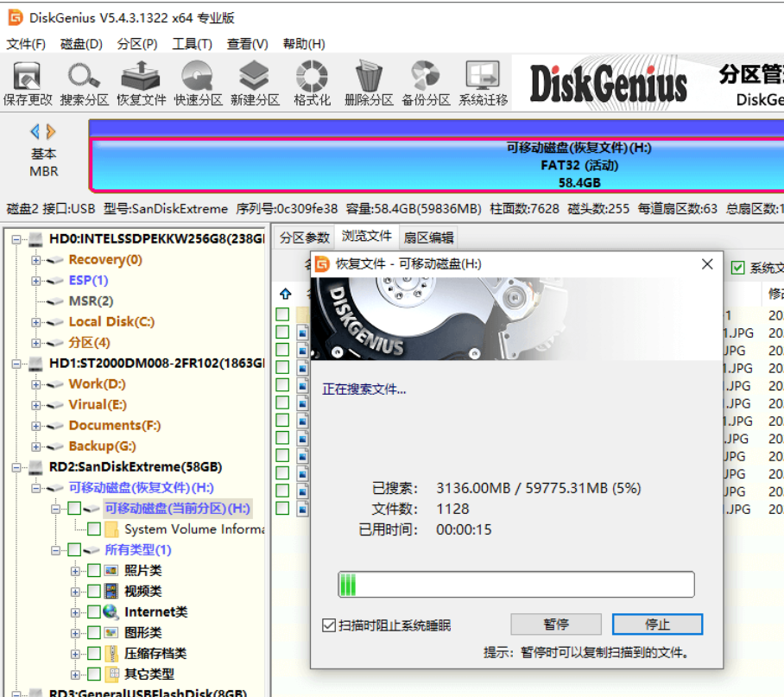Open the 备份分区 toolbar tool
784x697 pixels.
tap(426, 83)
